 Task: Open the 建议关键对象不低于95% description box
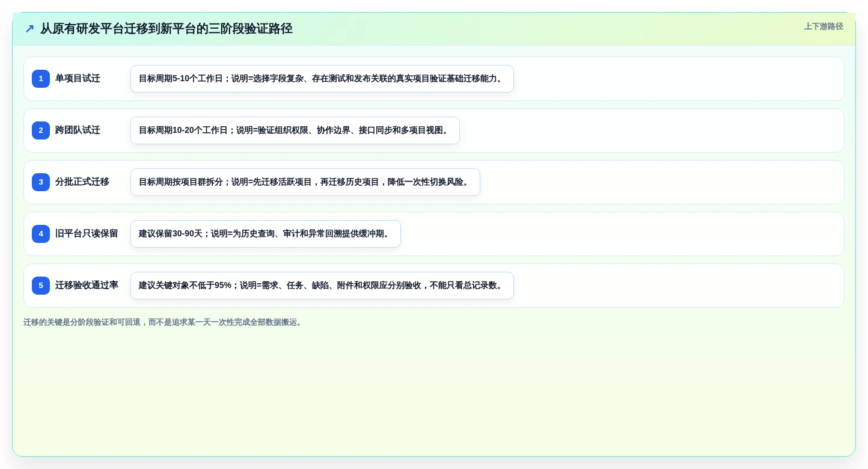point(322,286)
